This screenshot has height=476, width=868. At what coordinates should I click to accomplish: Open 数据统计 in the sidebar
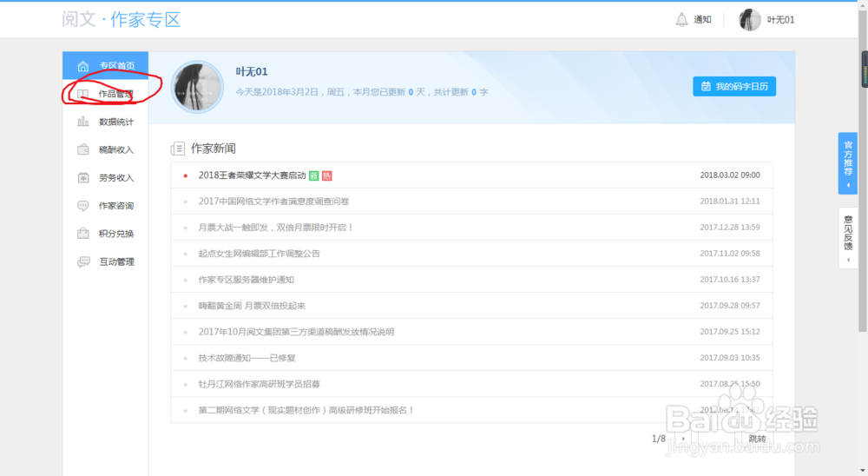(105, 122)
